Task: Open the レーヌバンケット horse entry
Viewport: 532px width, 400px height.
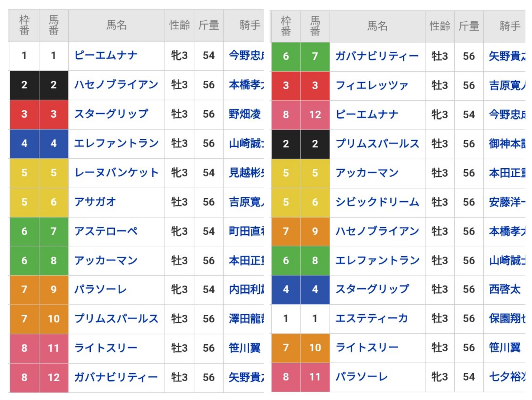Action: [x=116, y=173]
